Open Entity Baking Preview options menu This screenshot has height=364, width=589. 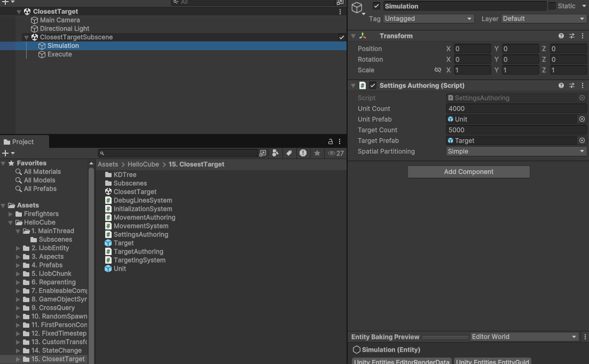(x=585, y=337)
